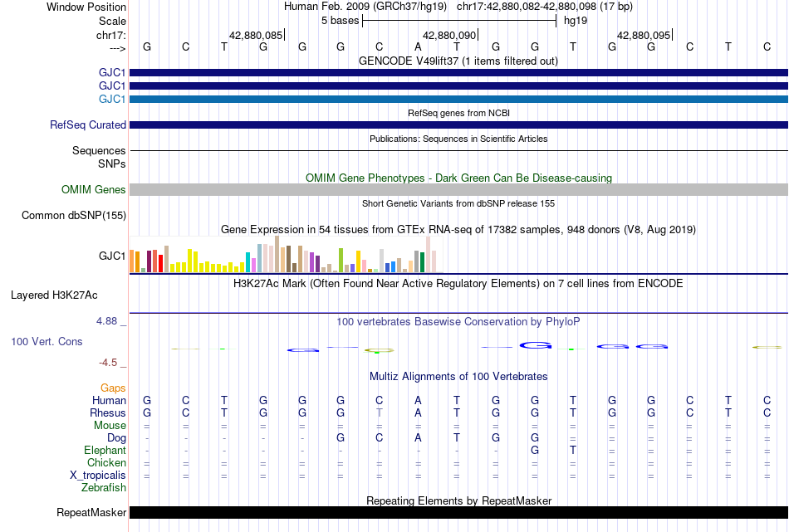This screenshot has width=789, height=532.
Task: Click the black RepeatMasker item bar
Action: pyautogui.click(x=459, y=512)
